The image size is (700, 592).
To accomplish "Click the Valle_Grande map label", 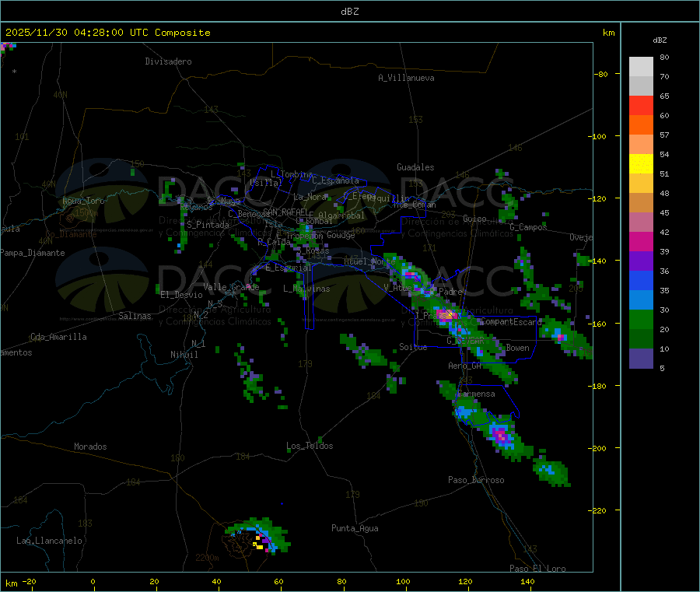I will point(231,287).
